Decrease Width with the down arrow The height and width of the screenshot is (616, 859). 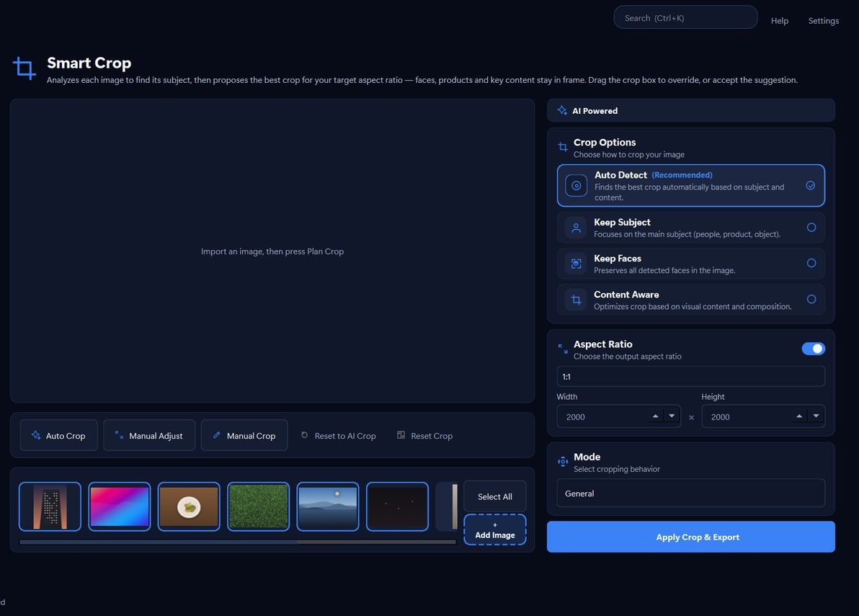point(672,416)
